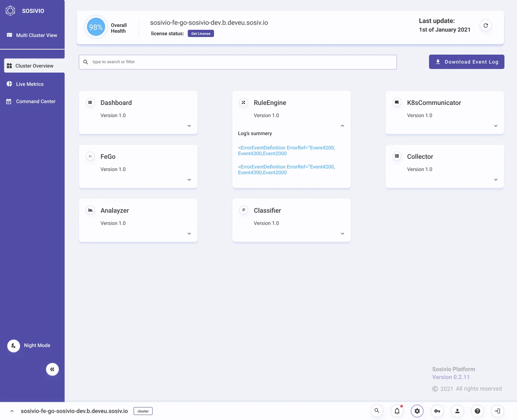The height and width of the screenshot is (420, 517).
Task: Focus the search or filter field
Action: [x=238, y=62]
